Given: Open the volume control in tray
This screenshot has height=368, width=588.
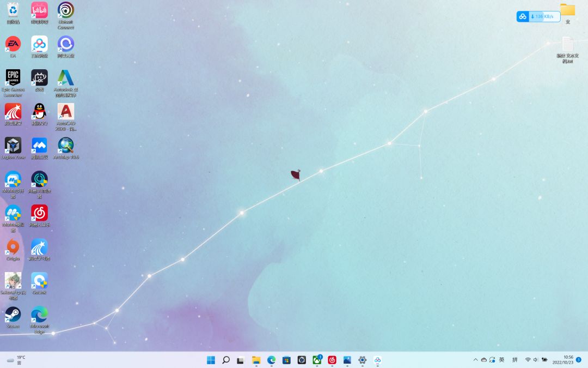Looking at the screenshot, I should click(536, 360).
